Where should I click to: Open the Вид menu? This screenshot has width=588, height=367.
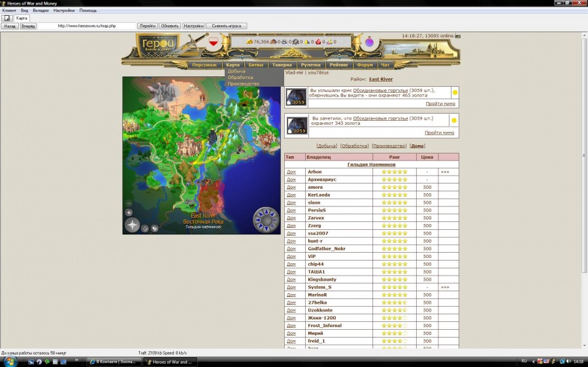pyautogui.click(x=25, y=10)
